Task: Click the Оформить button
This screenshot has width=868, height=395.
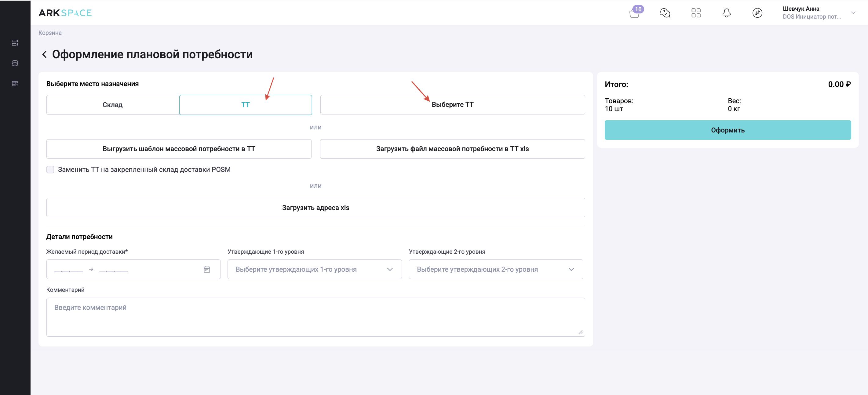Action: click(x=728, y=130)
